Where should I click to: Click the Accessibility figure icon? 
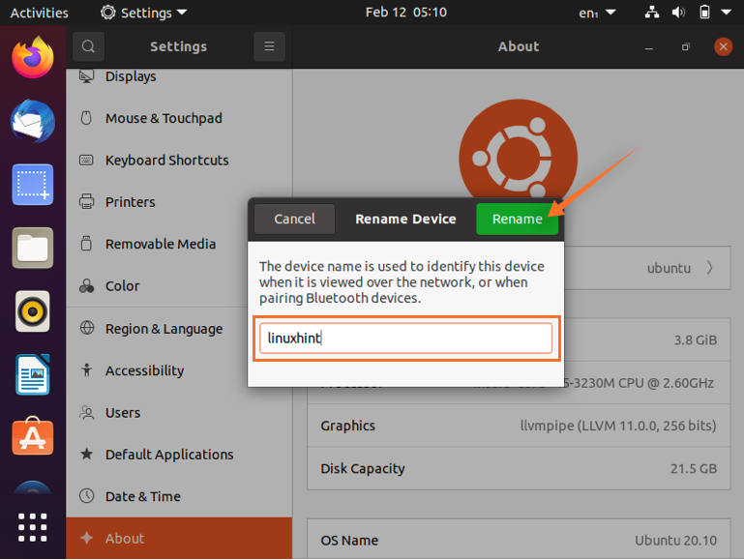(86, 369)
